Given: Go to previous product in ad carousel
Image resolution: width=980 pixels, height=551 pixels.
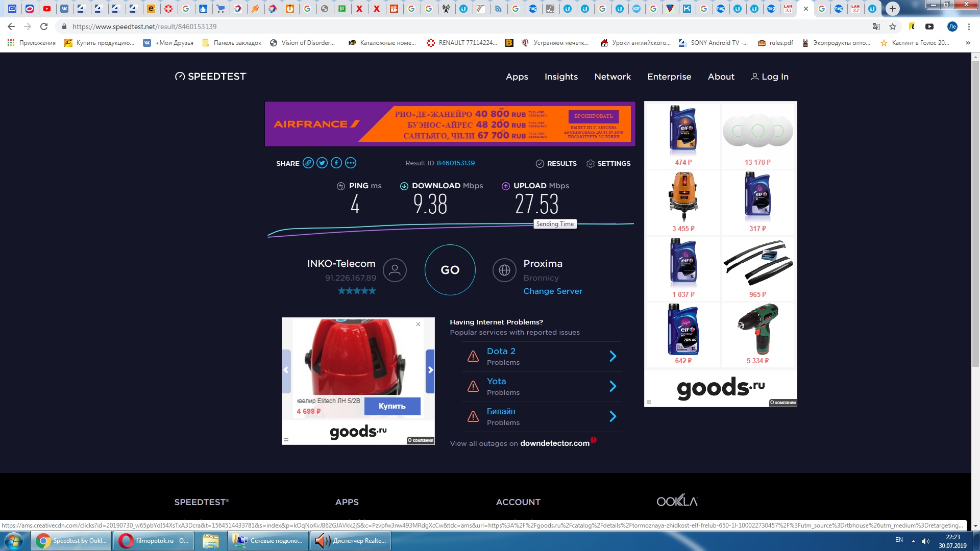Looking at the screenshot, I should pos(286,370).
